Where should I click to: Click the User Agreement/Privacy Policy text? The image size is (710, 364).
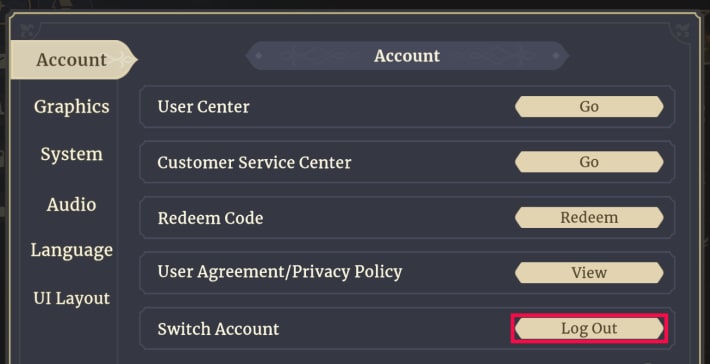[279, 272]
